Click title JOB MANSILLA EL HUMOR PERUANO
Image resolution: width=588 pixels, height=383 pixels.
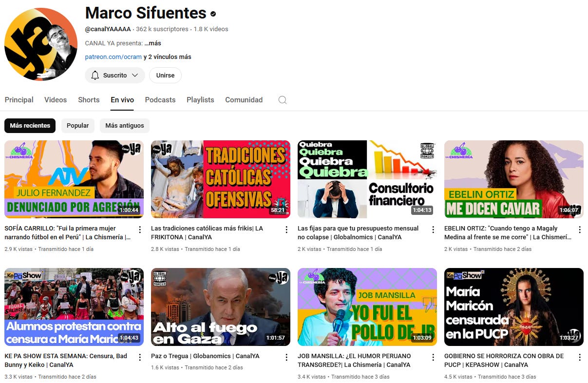354,361
